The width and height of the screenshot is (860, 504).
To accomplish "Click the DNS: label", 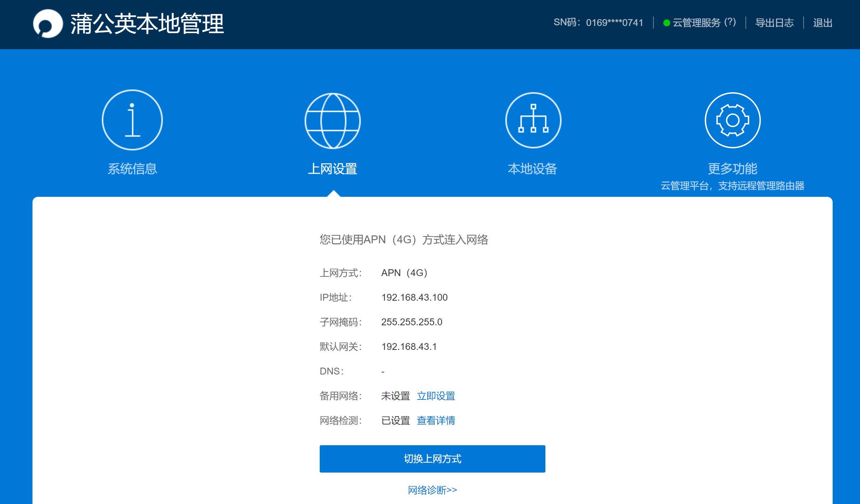I will tap(332, 371).
